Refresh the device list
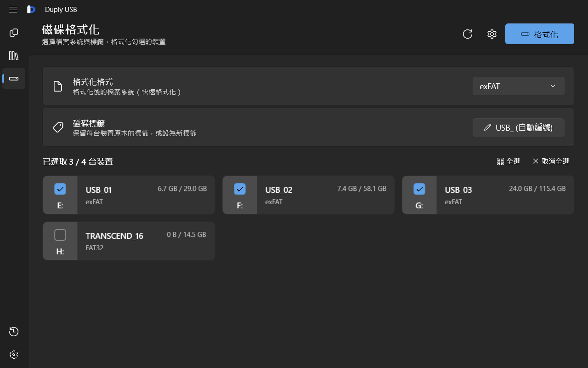Image resolution: width=588 pixels, height=368 pixels. pyautogui.click(x=468, y=34)
